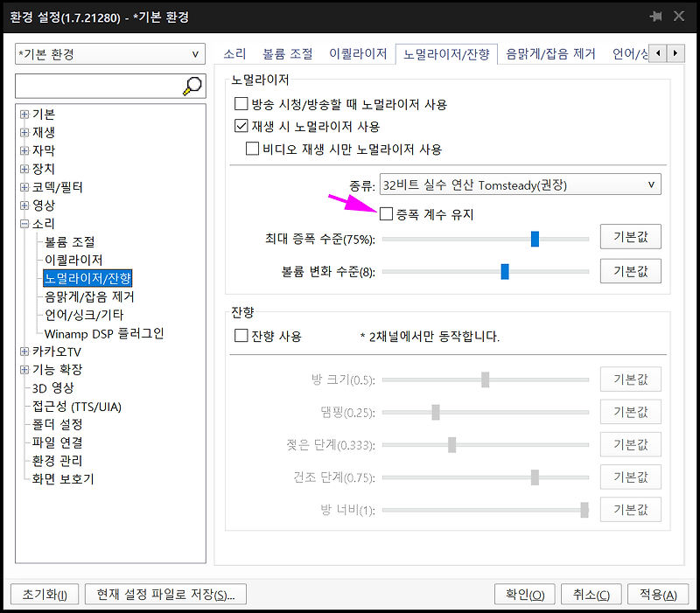Expand the 영상 tree node
Image resolution: width=700 pixels, height=613 pixels.
(24, 205)
